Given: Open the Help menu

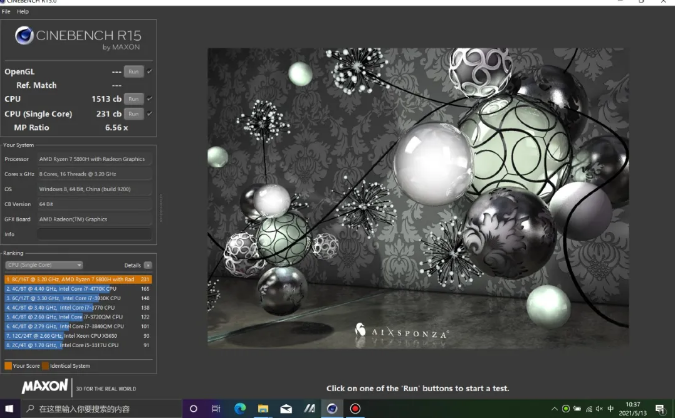Looking at the screenshot, I should click(23, 11).
